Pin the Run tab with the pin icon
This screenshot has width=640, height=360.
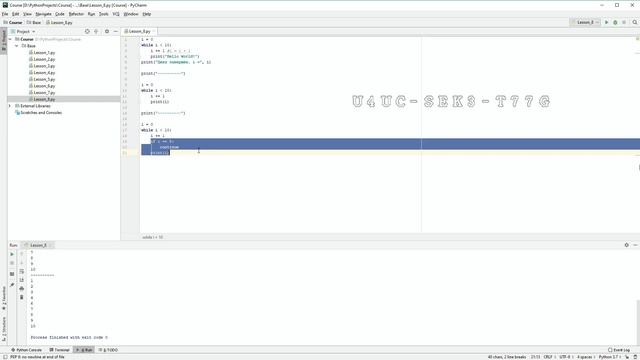(x=12, y=284)
